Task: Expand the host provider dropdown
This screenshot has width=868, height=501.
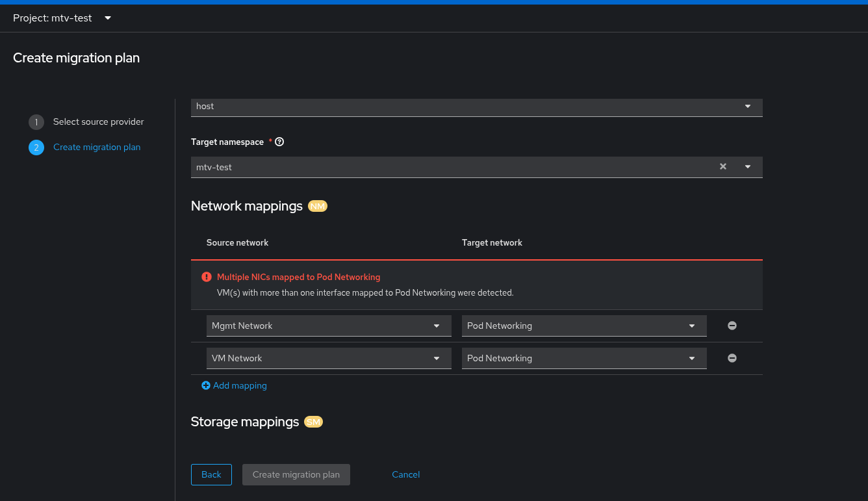Action: (x=747, y=107)
